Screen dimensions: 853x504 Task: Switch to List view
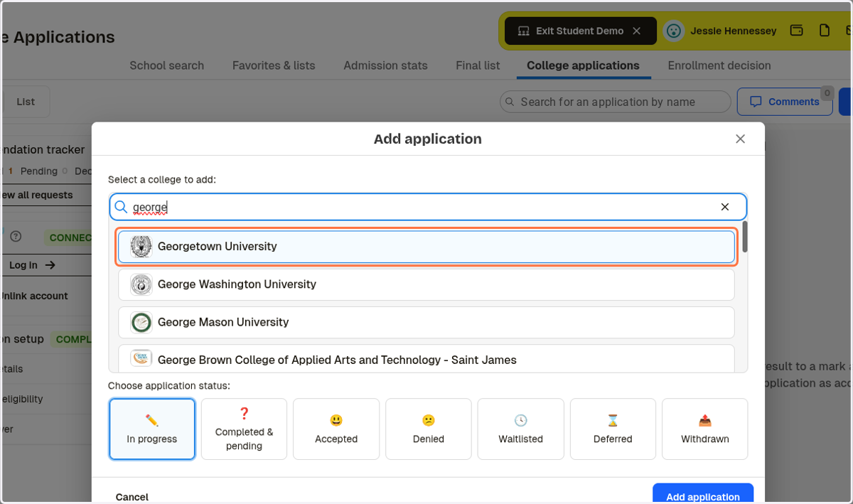pyautogui.click(x=26, y=102)
